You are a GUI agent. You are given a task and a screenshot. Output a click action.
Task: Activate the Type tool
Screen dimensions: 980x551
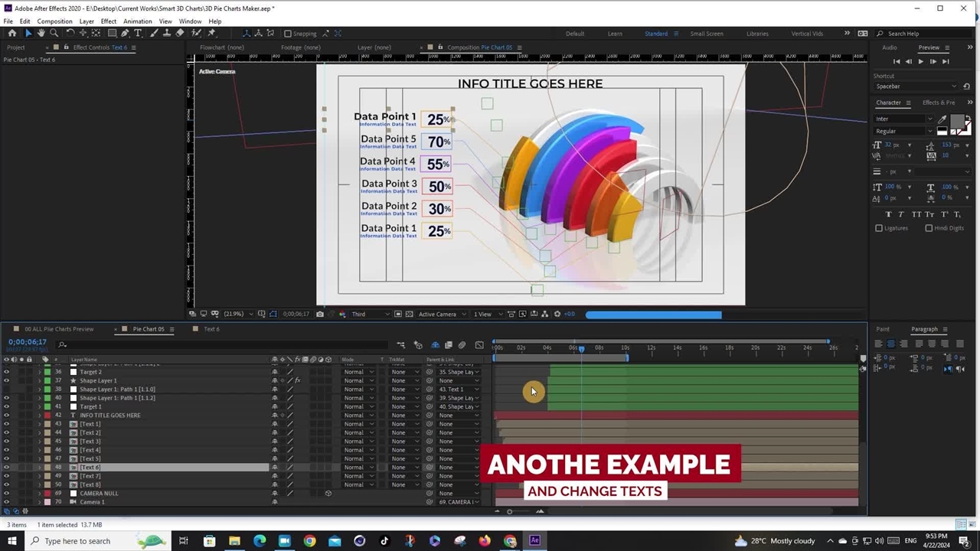[136, 33]
